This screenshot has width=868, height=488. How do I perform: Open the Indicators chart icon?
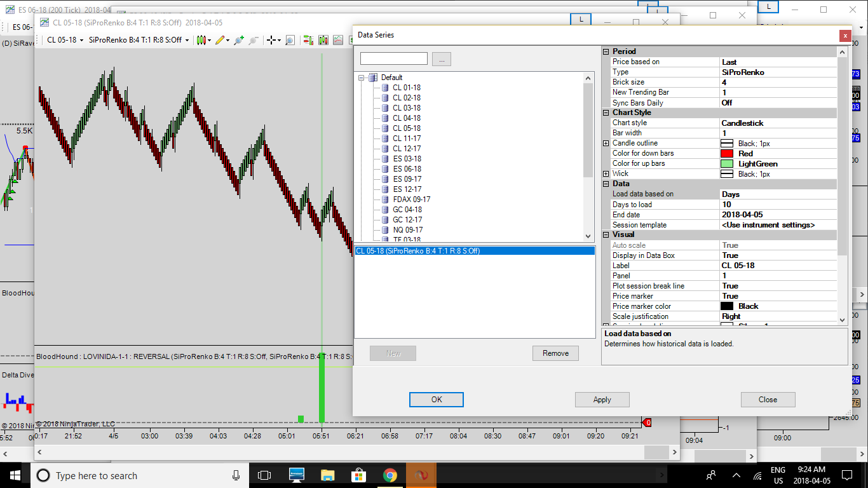(x=338, y=40)
